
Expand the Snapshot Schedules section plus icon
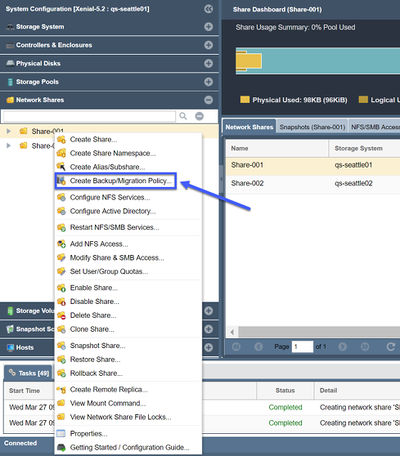pos(209,329)
